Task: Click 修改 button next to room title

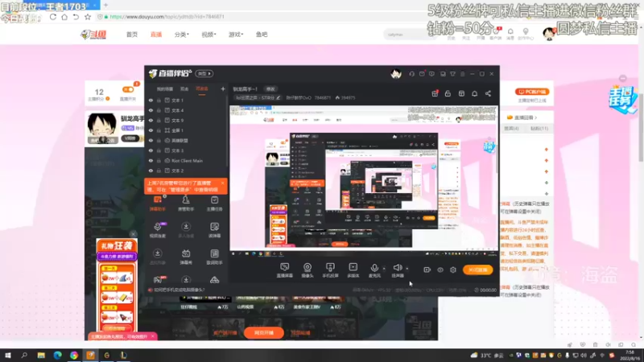Action: (x=270, y=89)
